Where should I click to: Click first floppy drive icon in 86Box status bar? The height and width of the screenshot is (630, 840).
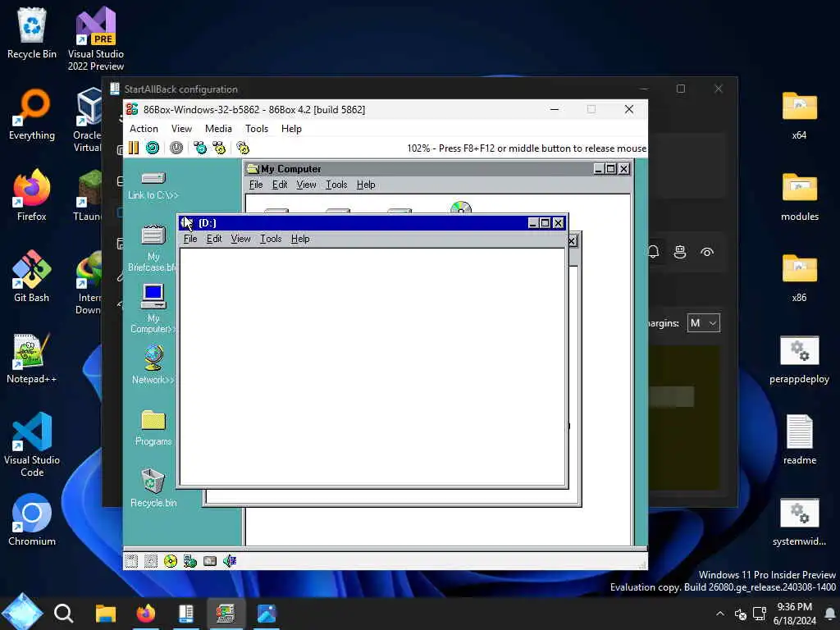pyautogui.click(x=131, y=561)
